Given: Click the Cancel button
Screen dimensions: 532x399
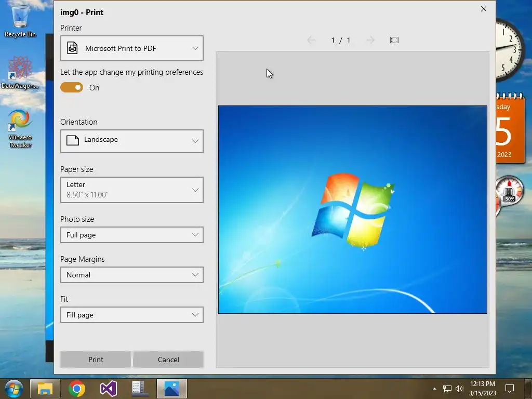Looking at the screenshot, I should 168,360.
